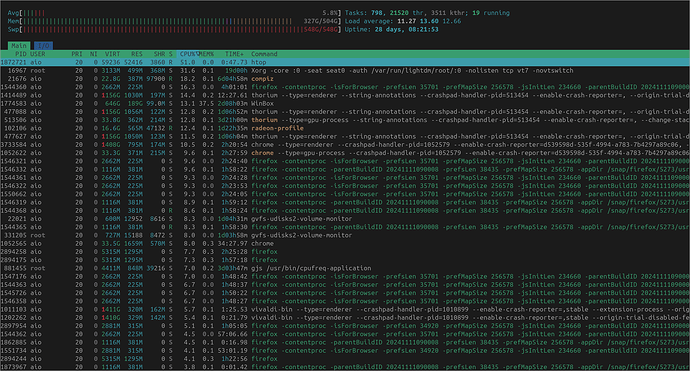Click the CPU% column header

click(x=188, y=54)
